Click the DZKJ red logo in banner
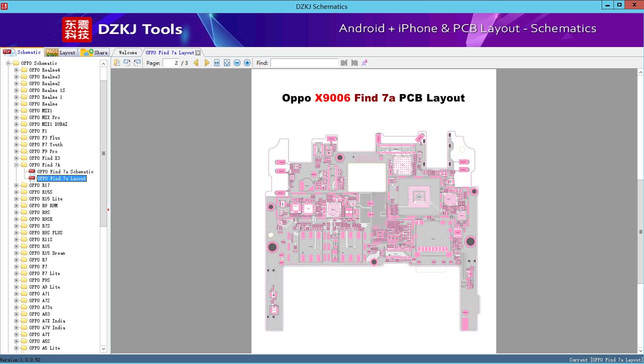Image resolution: width=644 pixels, height=364 pixels. coord(77,30)
